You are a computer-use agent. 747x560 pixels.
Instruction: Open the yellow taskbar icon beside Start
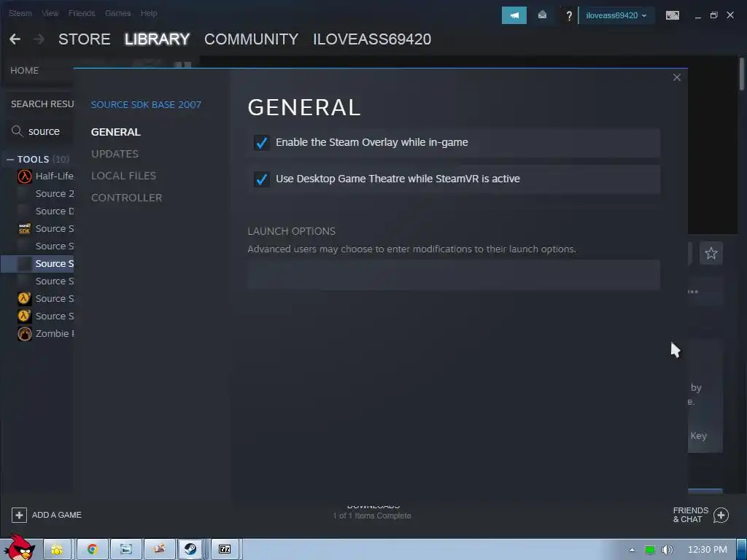57,549
